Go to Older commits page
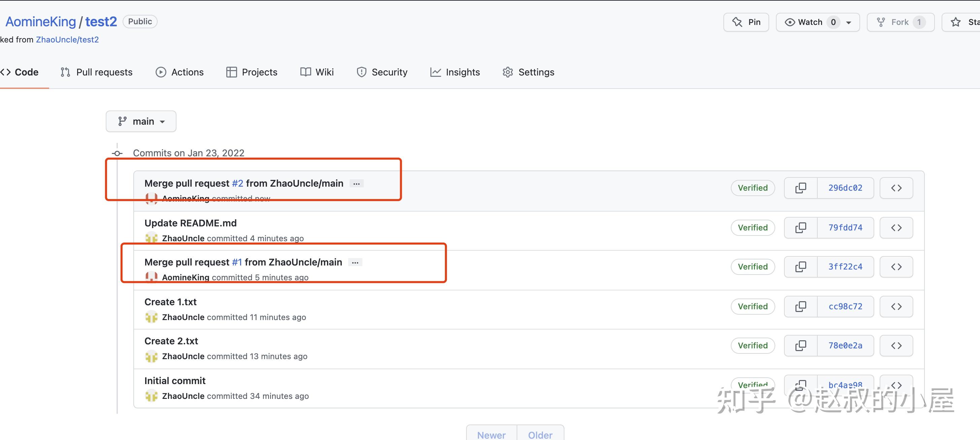 540,434
